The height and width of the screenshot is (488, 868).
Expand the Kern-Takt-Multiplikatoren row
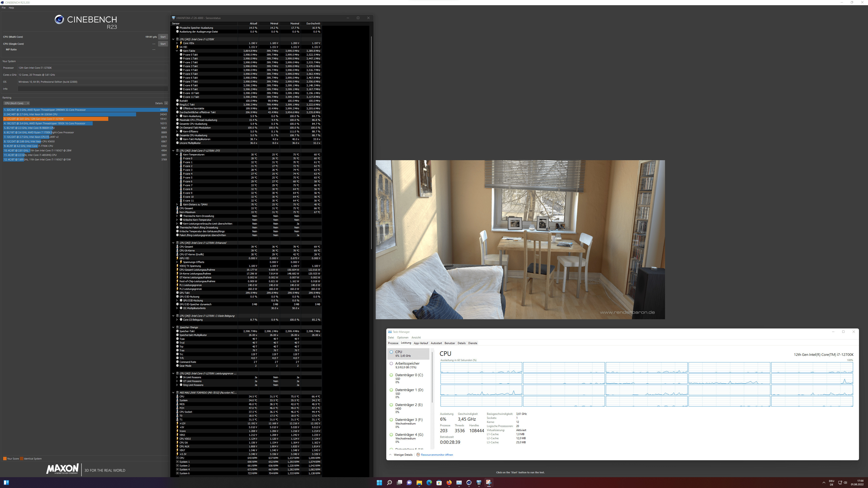point(177,139)
